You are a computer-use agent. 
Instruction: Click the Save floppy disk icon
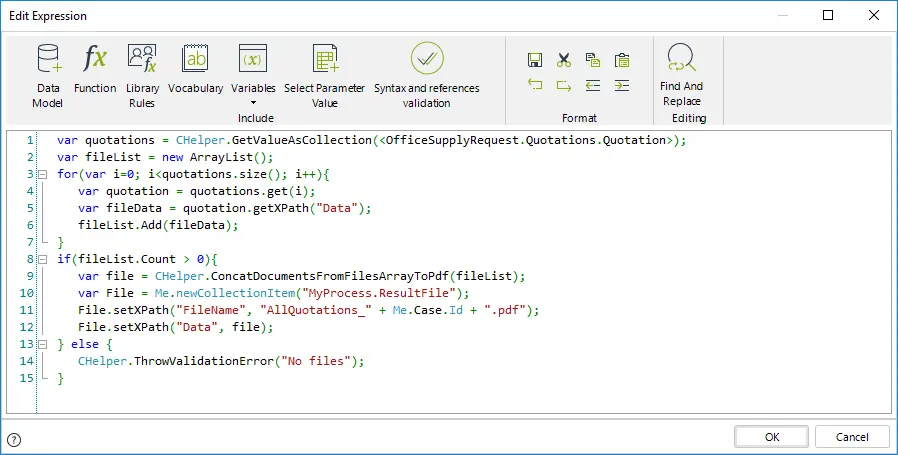535,60
